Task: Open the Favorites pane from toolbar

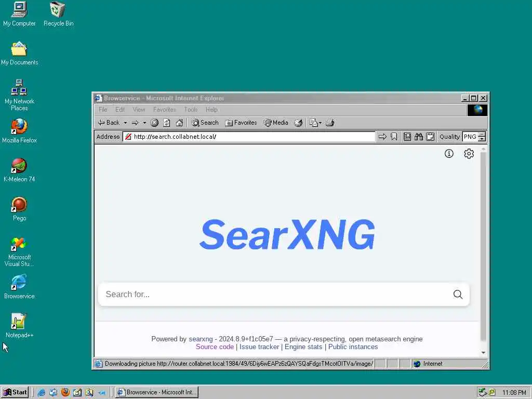Action: point(241,123)
